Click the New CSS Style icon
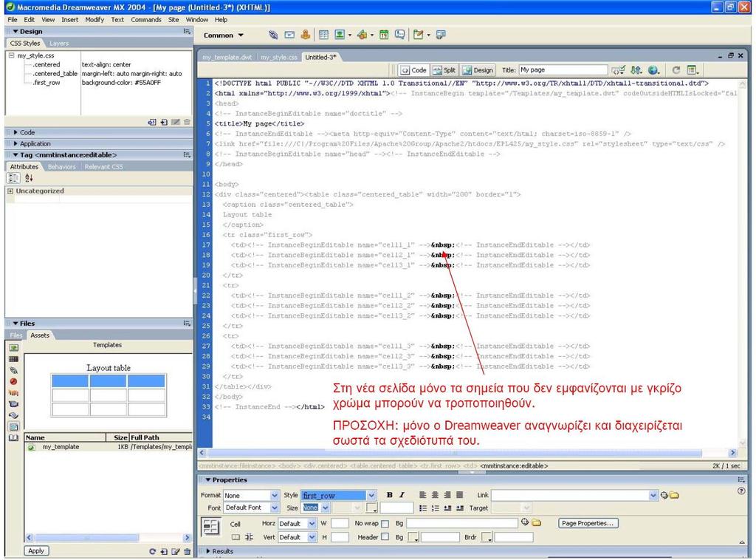The width and height of the screenshot is (756, 560). pyautogui.click(x=164, y=122)
